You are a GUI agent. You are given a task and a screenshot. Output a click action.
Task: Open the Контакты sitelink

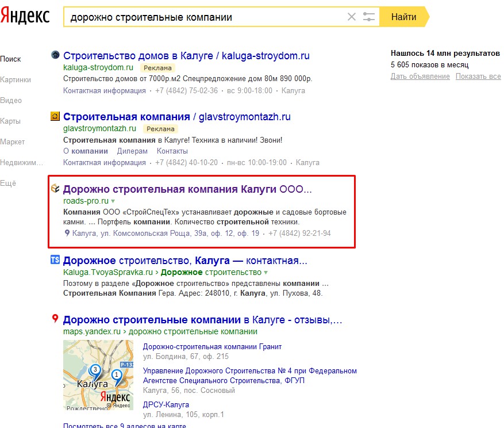[172, 151]
